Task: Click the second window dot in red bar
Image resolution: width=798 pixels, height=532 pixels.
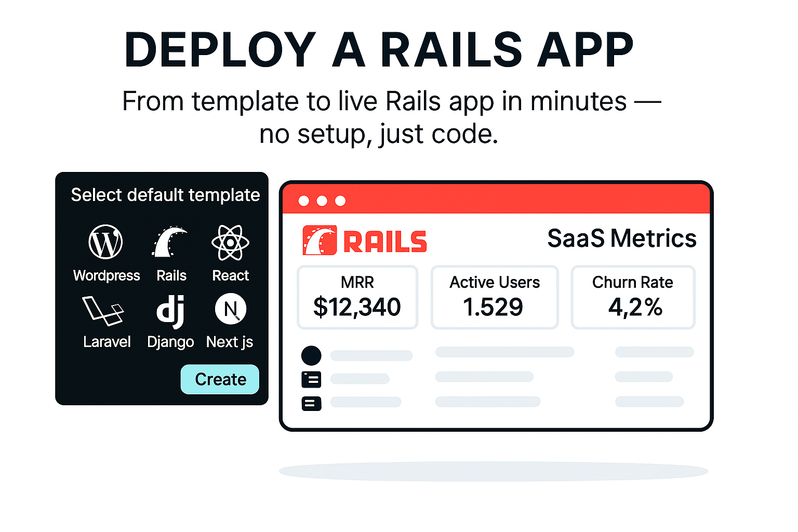Action: point(322,201)
